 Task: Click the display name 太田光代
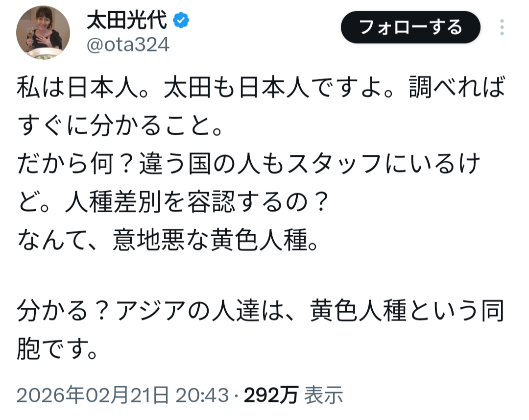coord(128,21)
